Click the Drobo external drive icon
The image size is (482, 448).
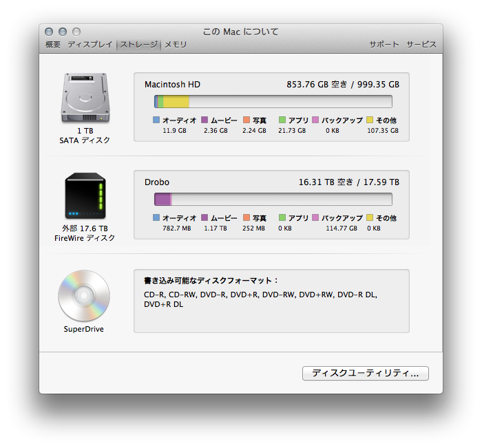click(x=85, y=195)
